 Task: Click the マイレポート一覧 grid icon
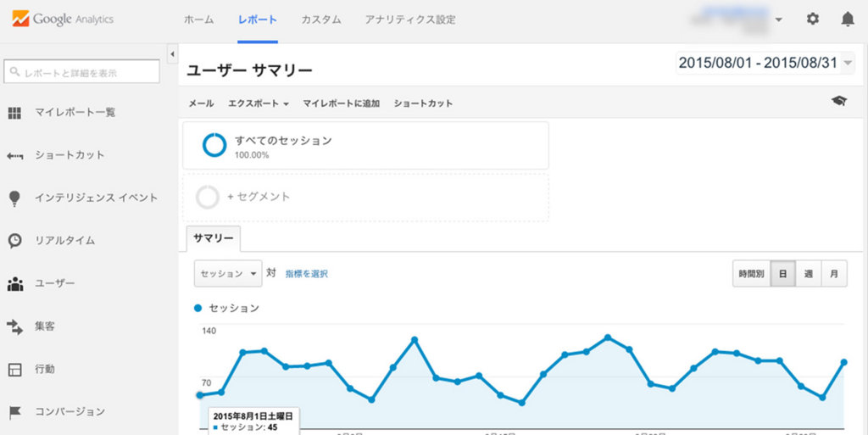point(15,113)
